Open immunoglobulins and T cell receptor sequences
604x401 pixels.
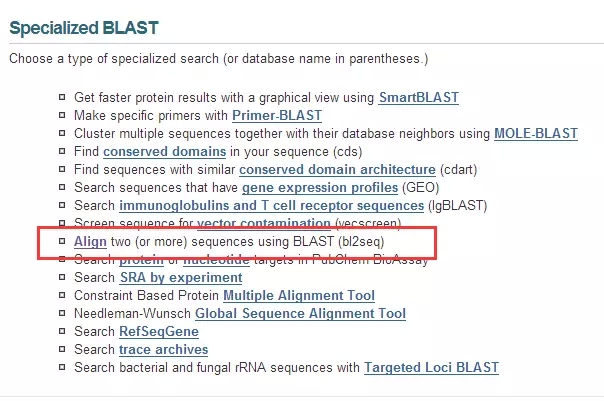coord(272,206)
